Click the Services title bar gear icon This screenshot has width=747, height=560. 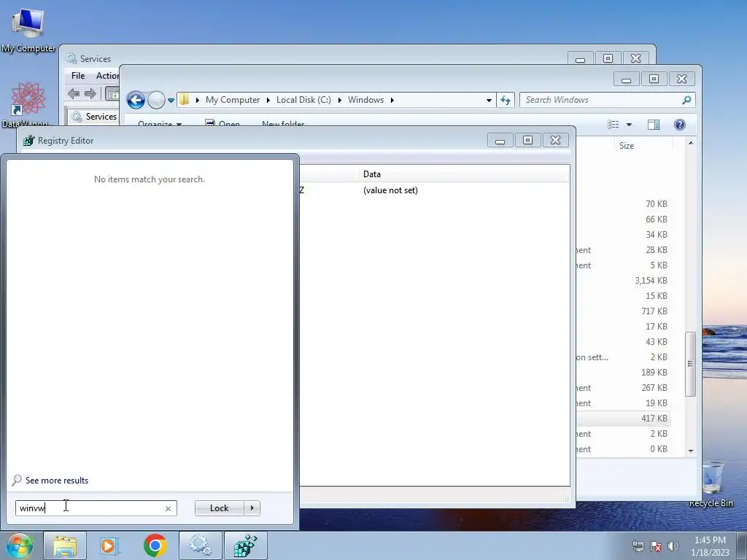[71, 58]
